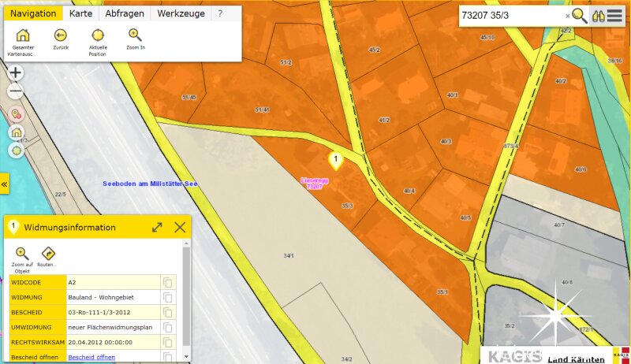Activate the Zoom In magnifier tool

[x=136, y=39]
